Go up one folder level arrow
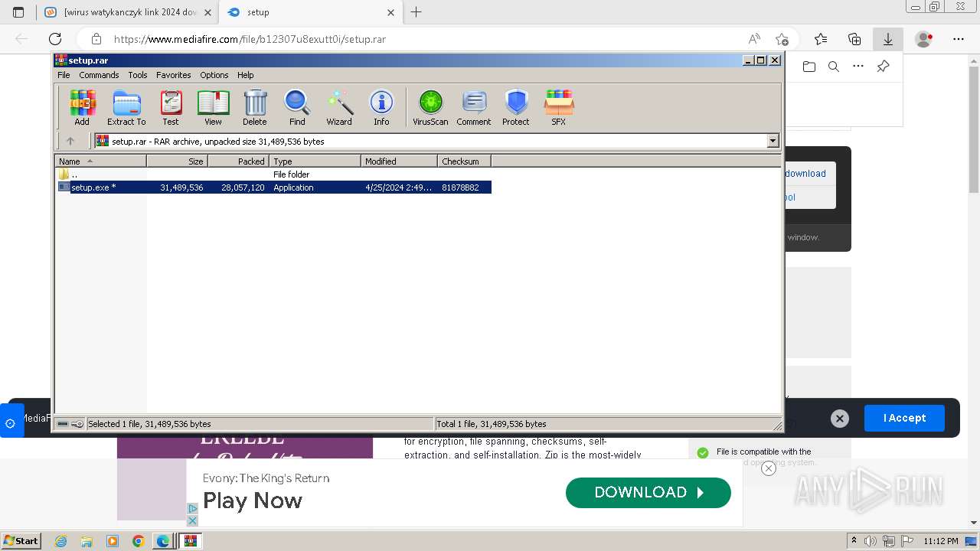 [x=70, y=141]
